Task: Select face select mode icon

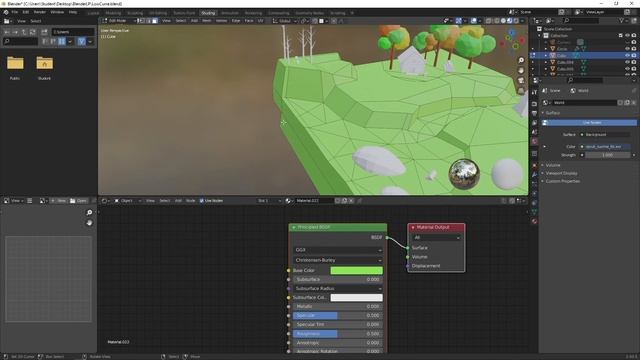Action: pos(155,21)
